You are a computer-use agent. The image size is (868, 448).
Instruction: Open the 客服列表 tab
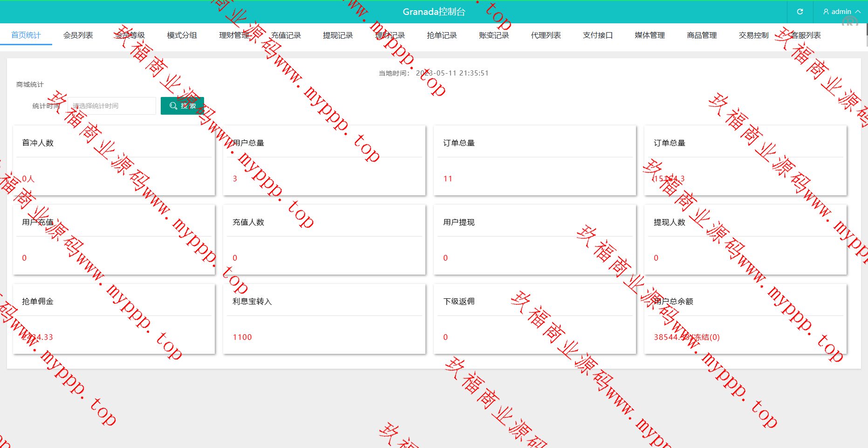pos(806,35)
